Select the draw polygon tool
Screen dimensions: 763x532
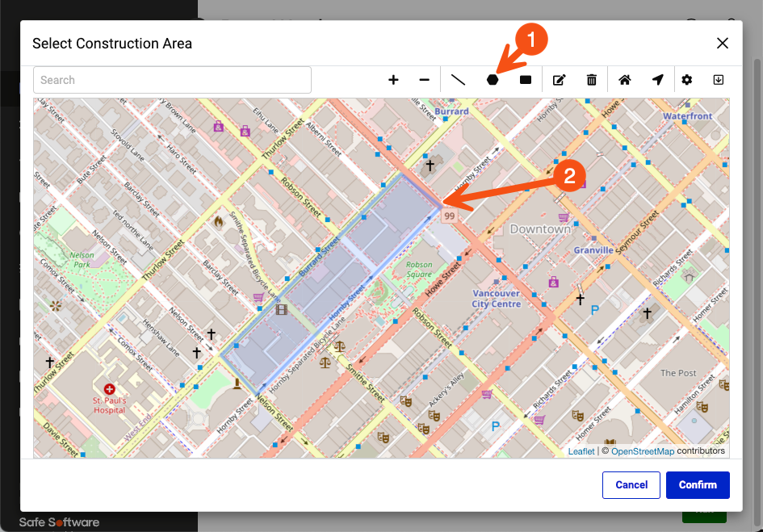(x=493, y=80)
